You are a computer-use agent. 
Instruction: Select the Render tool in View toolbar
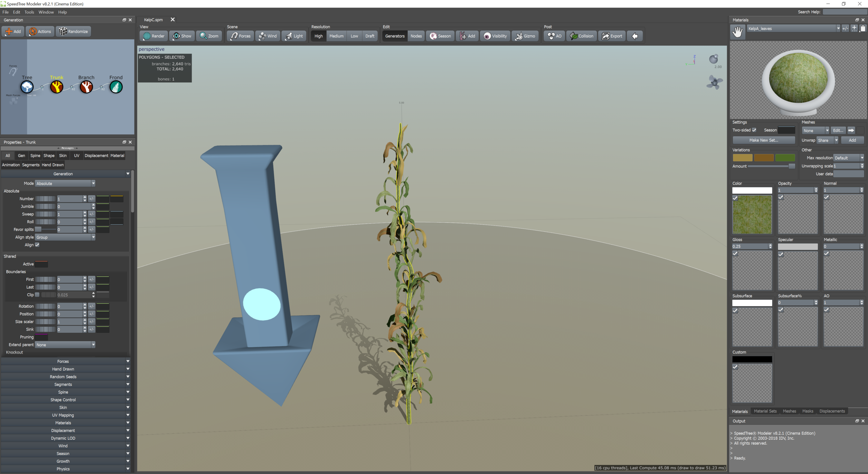[153, 36]
